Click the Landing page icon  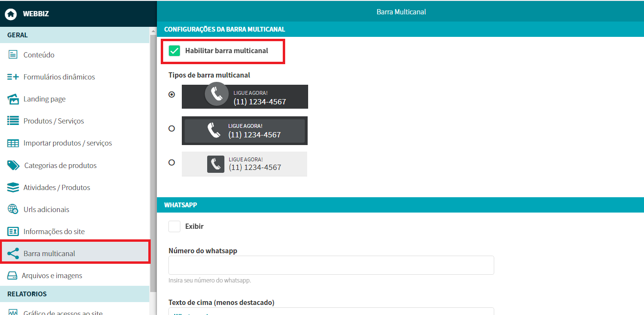13,99
